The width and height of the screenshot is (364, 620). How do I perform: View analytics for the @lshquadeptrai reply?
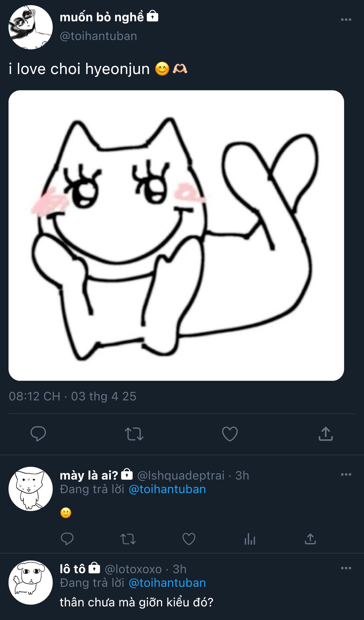click(x=250, y=539)
